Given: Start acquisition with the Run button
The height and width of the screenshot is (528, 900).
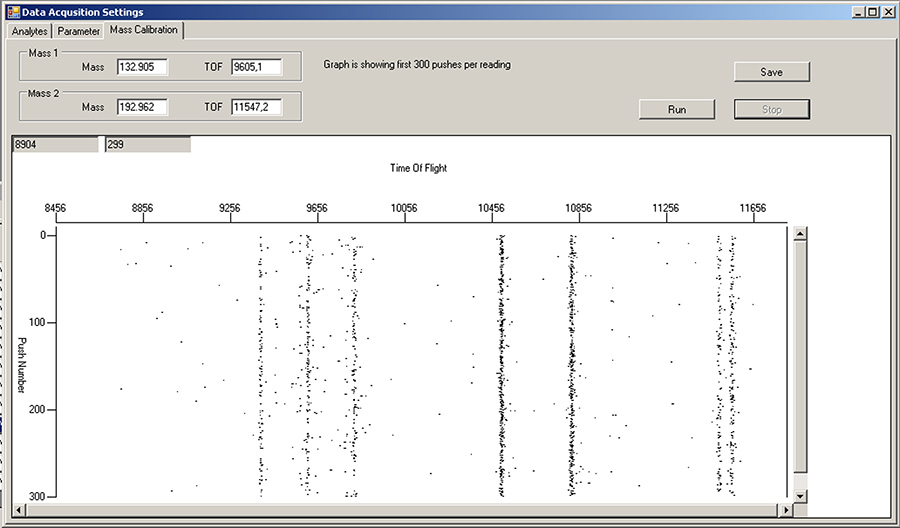Looking at the screenshot, I should pyautogui.click(x=677, y=109).
